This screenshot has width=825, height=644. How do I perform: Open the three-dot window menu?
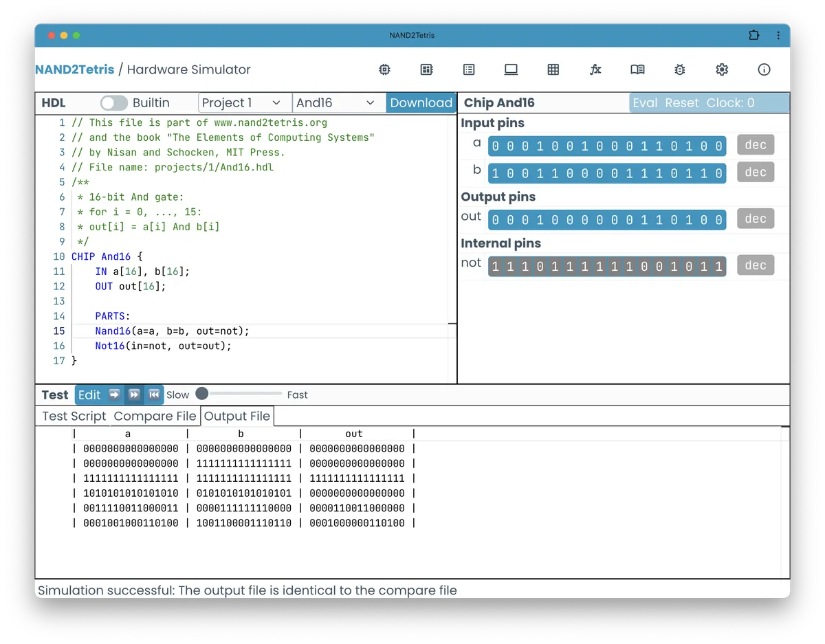778,35
